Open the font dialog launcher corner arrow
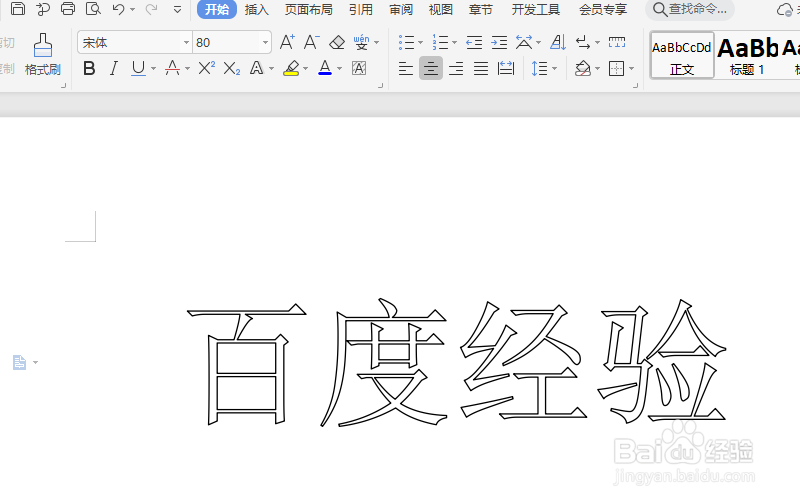Screen dimensions: 800x504 click(x=380, y=86)
